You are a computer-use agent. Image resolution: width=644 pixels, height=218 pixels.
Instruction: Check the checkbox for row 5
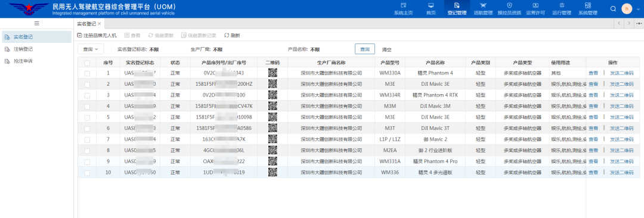[x=87, y=117]
